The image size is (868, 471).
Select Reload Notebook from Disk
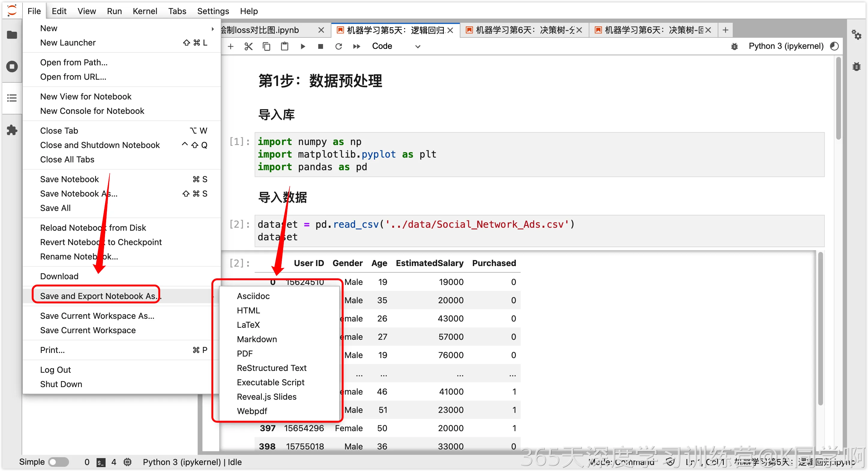(122, 228)
